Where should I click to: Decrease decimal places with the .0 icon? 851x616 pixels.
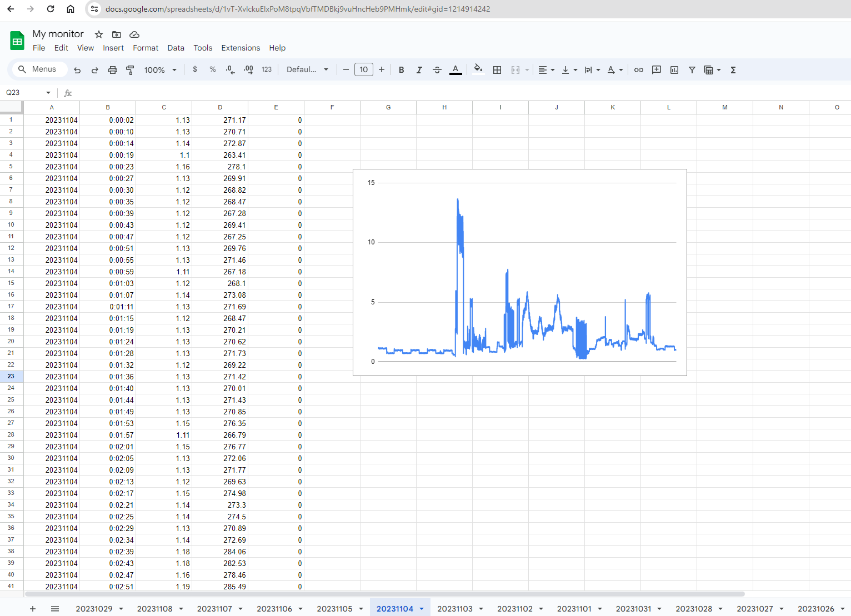pos(229,69)
